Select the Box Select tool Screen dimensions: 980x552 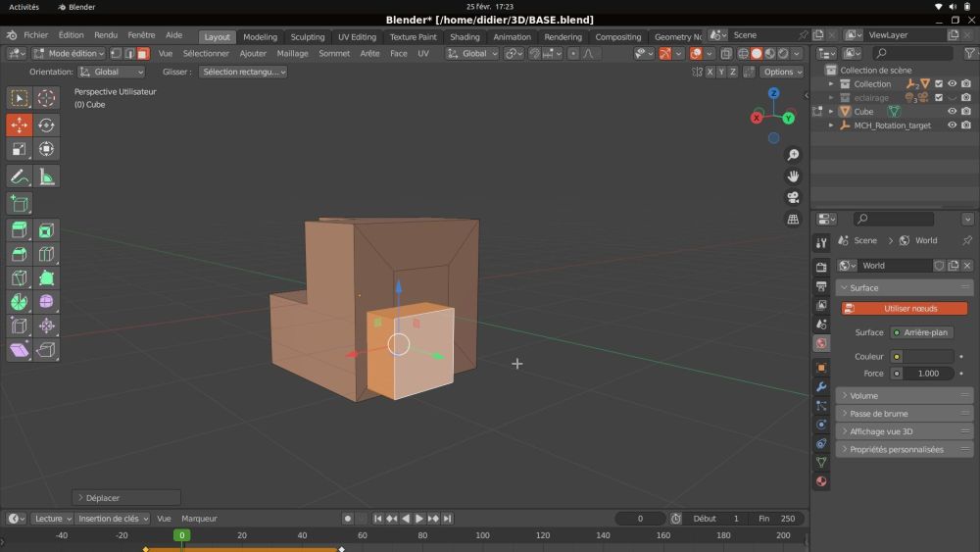point(20,98)
